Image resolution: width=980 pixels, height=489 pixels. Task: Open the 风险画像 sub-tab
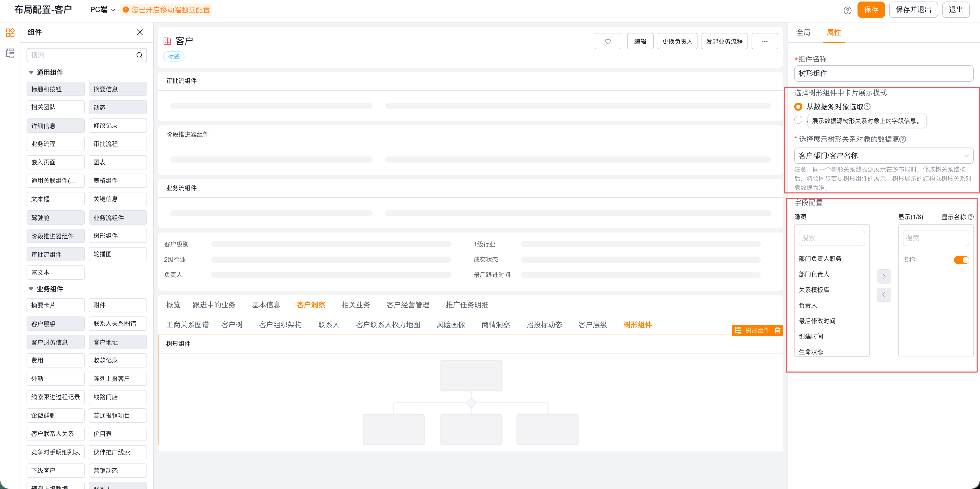point(451,325)
